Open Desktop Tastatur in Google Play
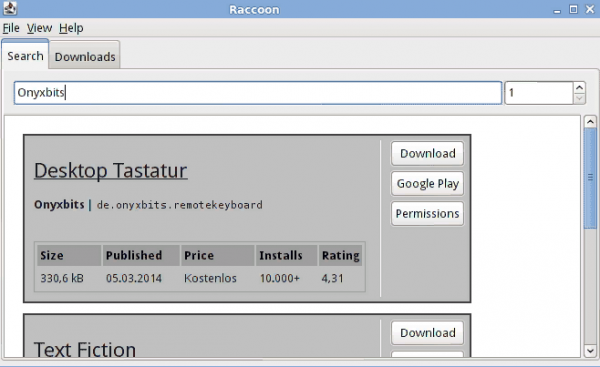The height and width of the screenshot is (367, 600). pyautogui.click(x=427, y=184)
